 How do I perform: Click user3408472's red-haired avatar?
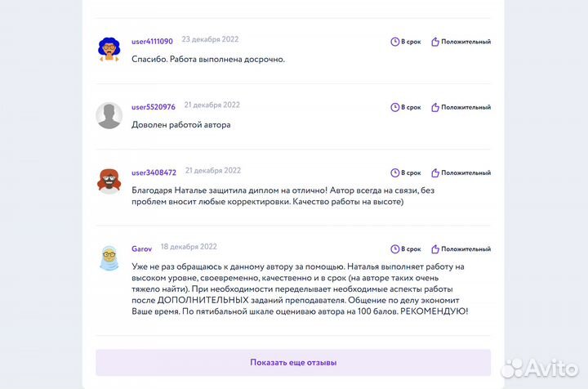(x=109, y=181)
